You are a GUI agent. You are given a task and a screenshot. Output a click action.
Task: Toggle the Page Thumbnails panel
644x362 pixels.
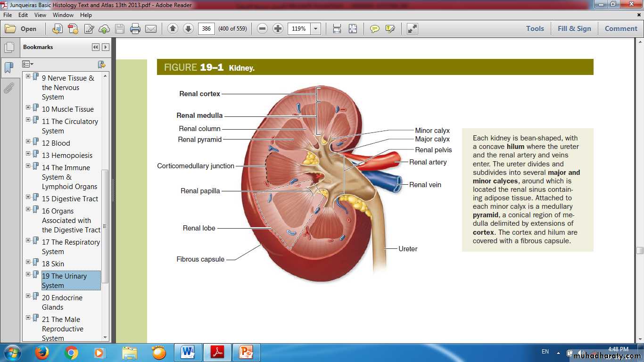pyautogui.click(x=9, y=48)
